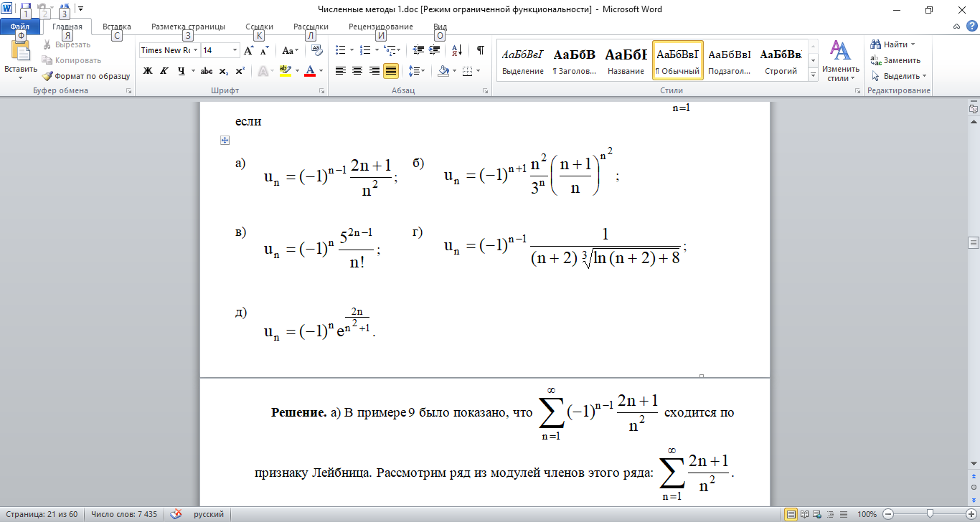Click the Format Painter (Формат по образцу) brush
The image size is (980, 522).
click(47, 75)
